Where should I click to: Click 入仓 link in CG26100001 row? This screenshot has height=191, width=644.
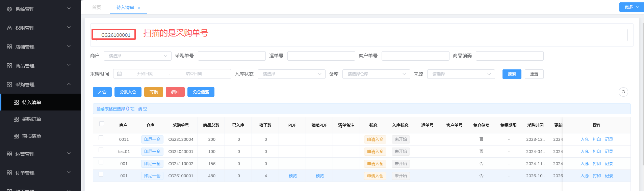click(585, 176)
